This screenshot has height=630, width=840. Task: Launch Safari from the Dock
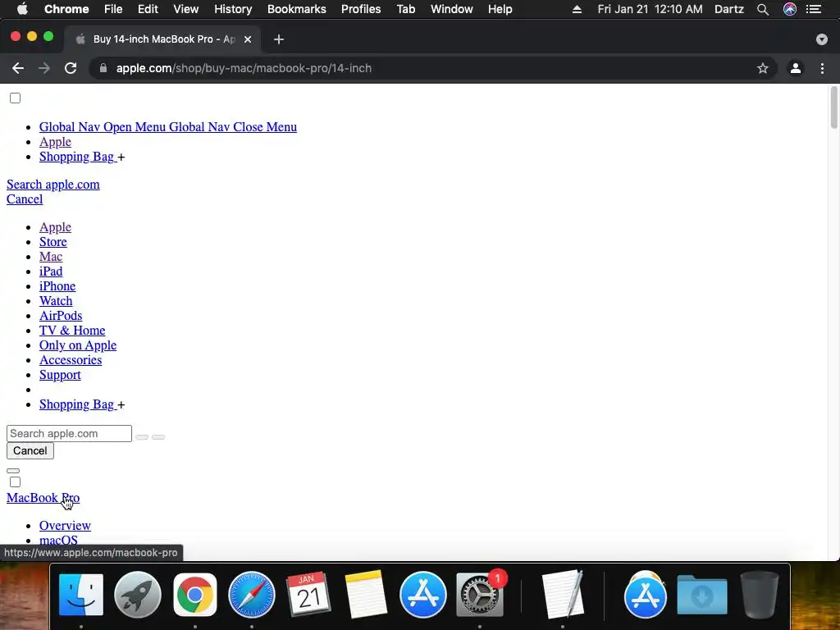(252, 595)
